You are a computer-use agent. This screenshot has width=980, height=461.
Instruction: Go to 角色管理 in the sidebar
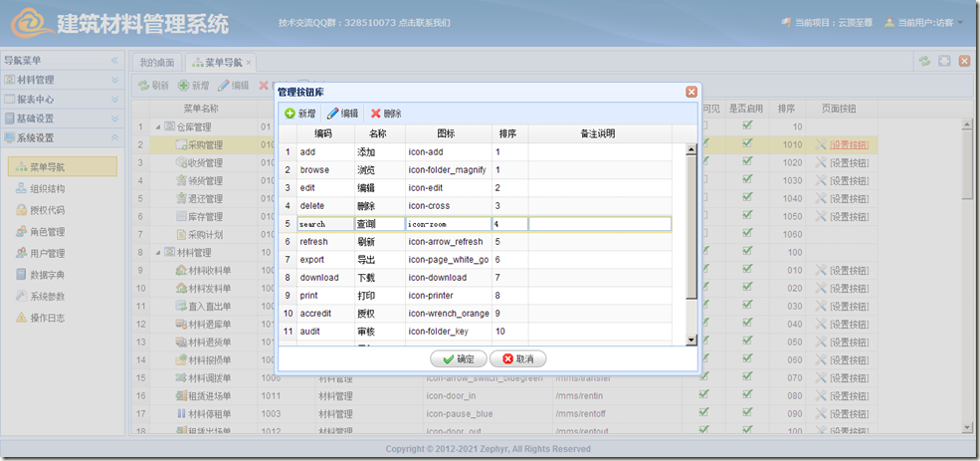coord(47,232)
